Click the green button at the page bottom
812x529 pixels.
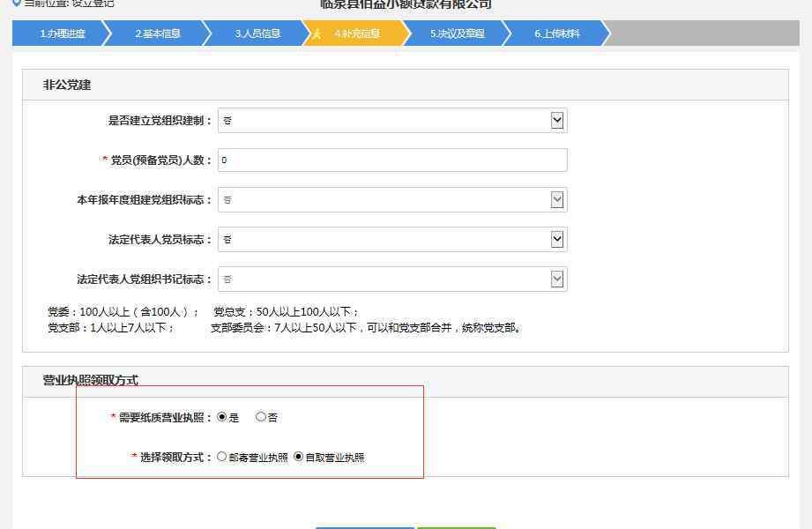click(456, 526)
